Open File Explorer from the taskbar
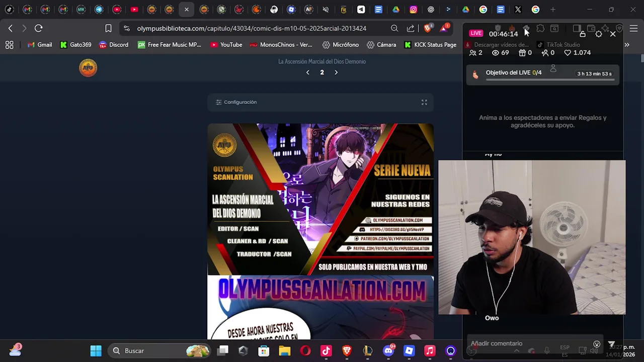Image resolution: width=644 pixels, height=362 pixels. coord(285,350)
